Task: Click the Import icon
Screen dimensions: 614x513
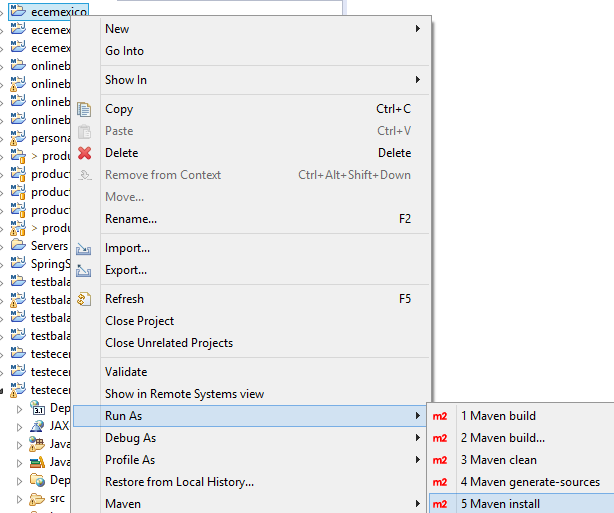Action: point(84,248)
